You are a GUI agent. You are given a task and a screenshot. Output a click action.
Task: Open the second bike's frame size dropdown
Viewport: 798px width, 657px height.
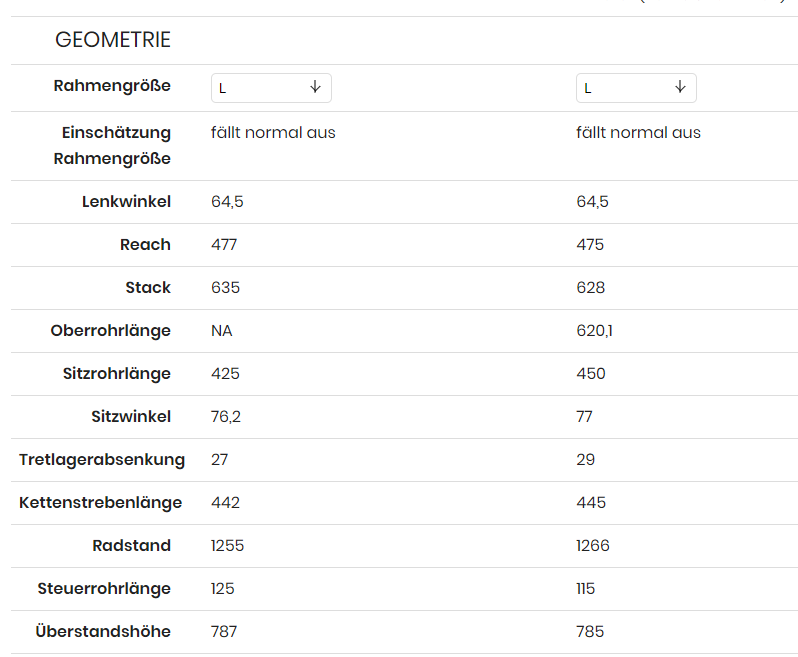(x=635, y=88)
